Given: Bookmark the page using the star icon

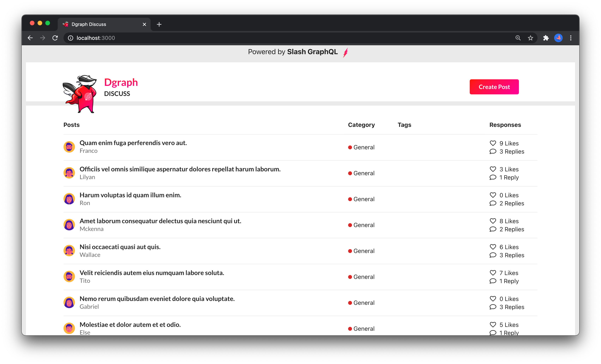Looking at the screenshot, I should tap(531, 38).
